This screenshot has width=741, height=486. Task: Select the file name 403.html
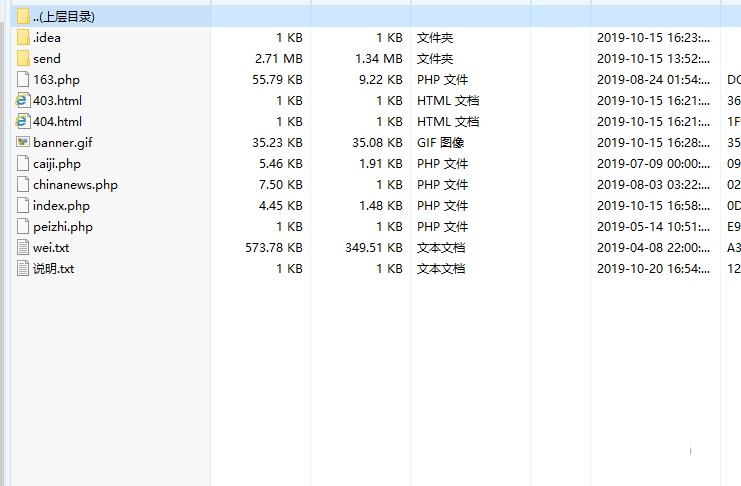(x=57, y=101)
